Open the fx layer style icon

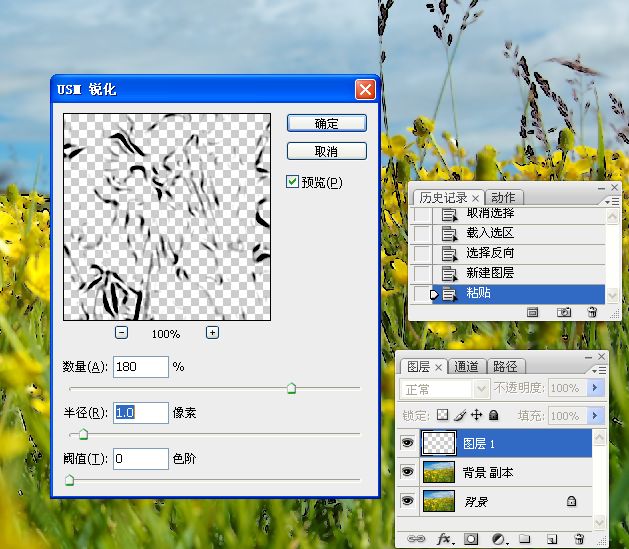(445, 539)
